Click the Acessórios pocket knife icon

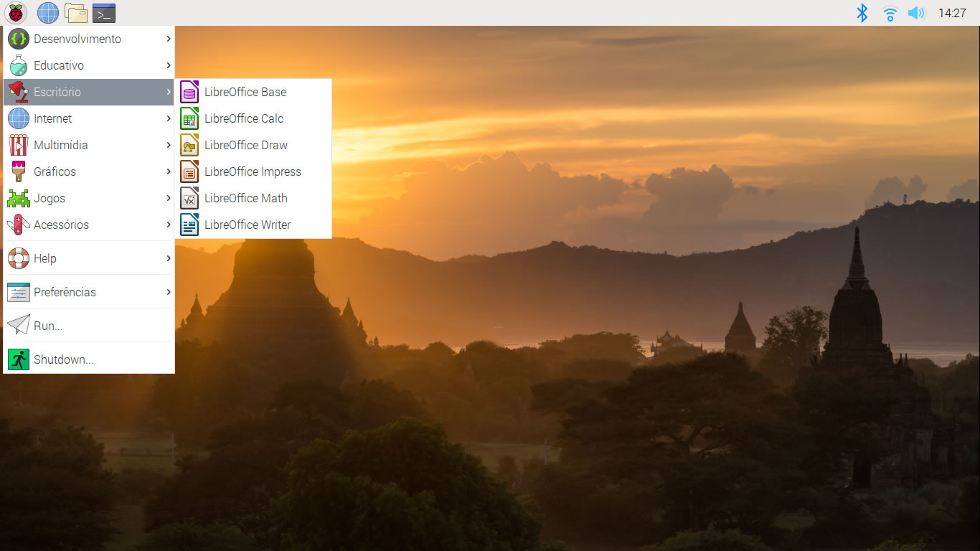point(19,225)
